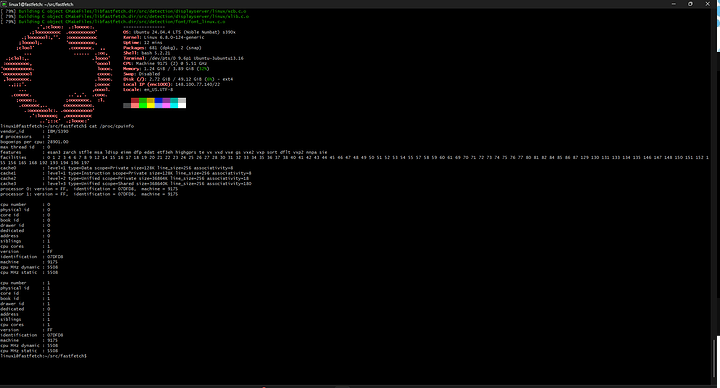Click the window title 'linux1@fastfetch: ~/src/fastfetch'
Screen dimensions: 720x388
coord(41,4)
